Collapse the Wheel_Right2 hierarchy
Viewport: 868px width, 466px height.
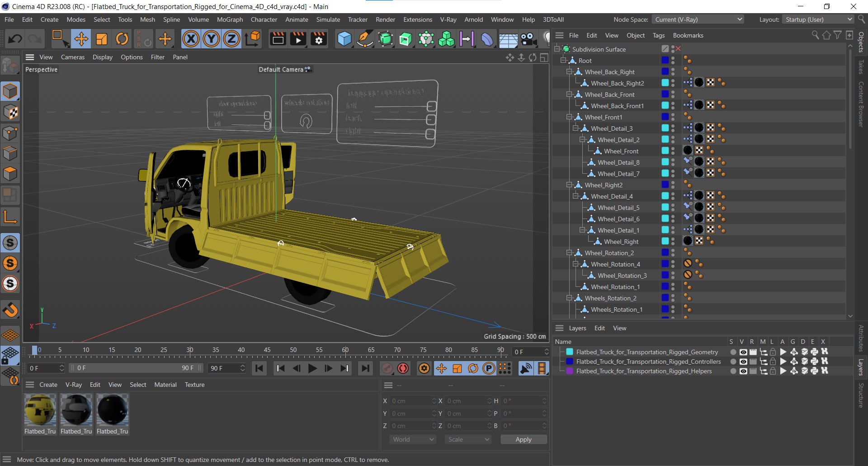(570, 185)
